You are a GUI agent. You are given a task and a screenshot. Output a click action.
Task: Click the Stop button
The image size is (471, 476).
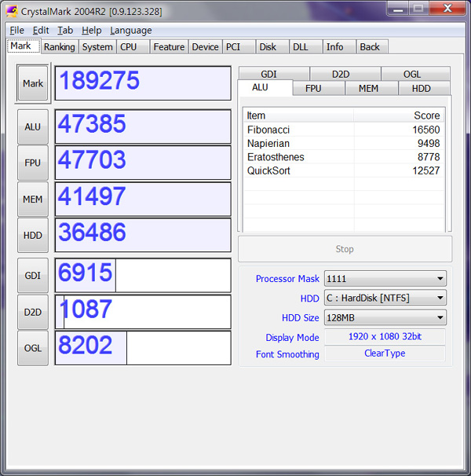345,249
